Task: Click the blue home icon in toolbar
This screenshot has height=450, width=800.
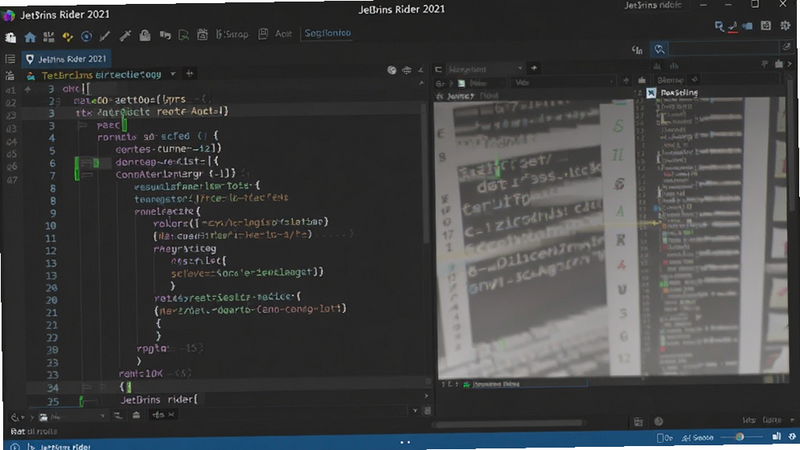Action: point(30,37)
